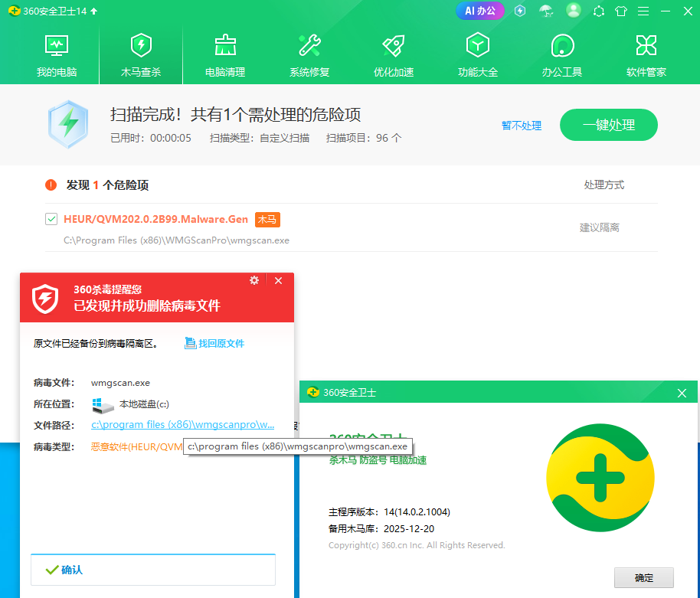The image size is (700, 598).
Task: Open the user account avatar
Action: tap(573, 10)
